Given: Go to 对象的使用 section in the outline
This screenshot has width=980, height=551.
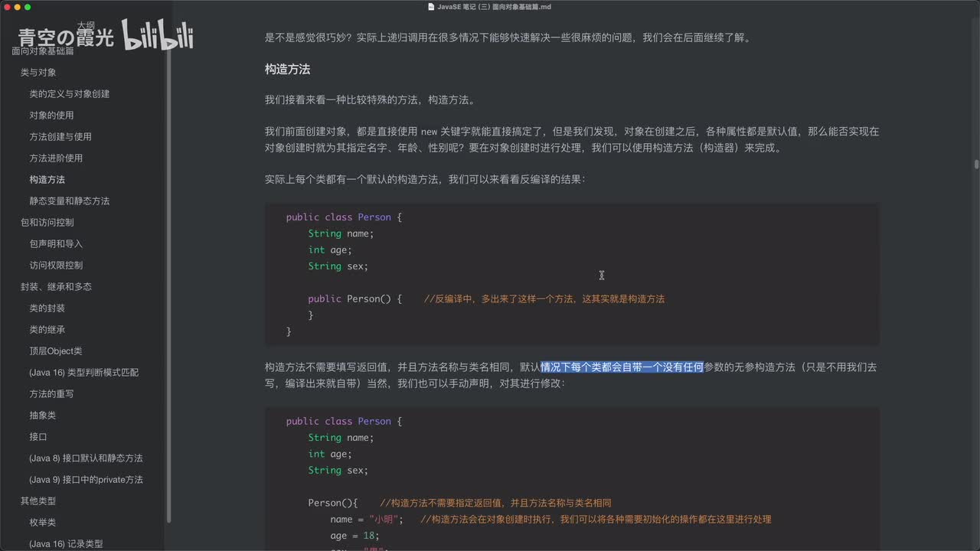Looking at the screenshot, I should (x=51, y=116).
